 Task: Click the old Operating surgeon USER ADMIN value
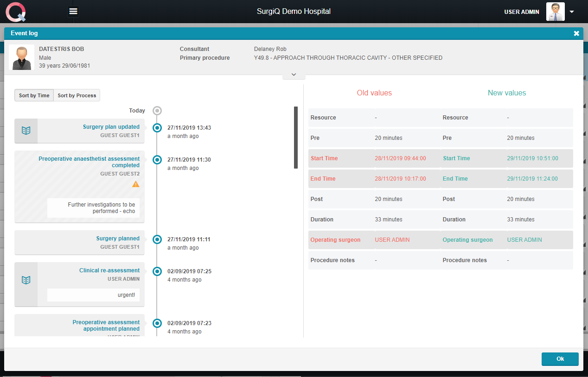[x=392, y=240]
